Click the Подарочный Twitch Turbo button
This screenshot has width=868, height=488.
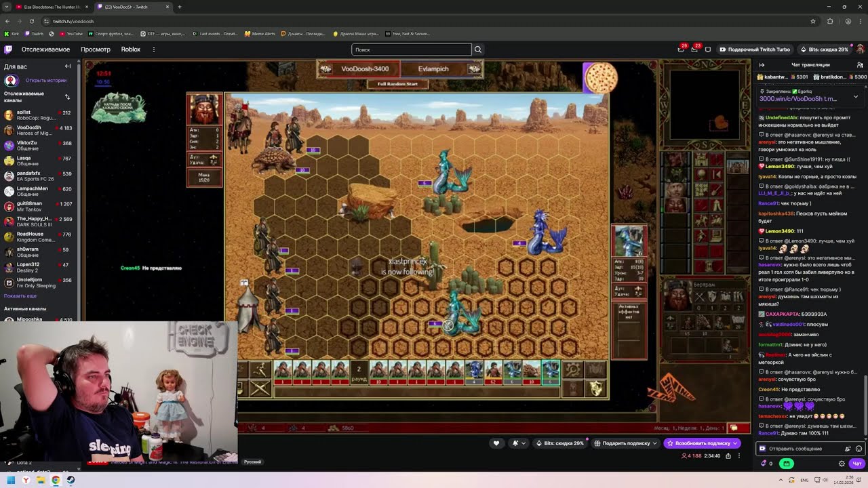[x=755, y=49]
